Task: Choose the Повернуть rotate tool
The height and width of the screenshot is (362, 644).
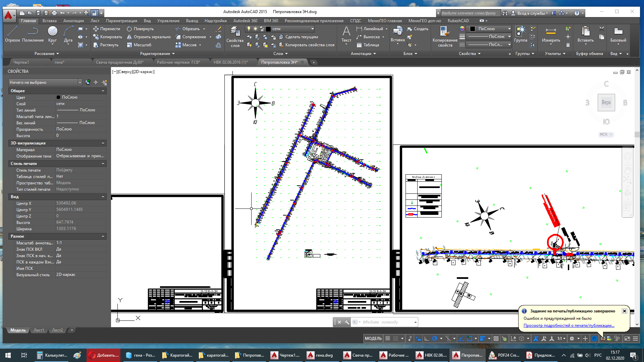Action: 140,29
